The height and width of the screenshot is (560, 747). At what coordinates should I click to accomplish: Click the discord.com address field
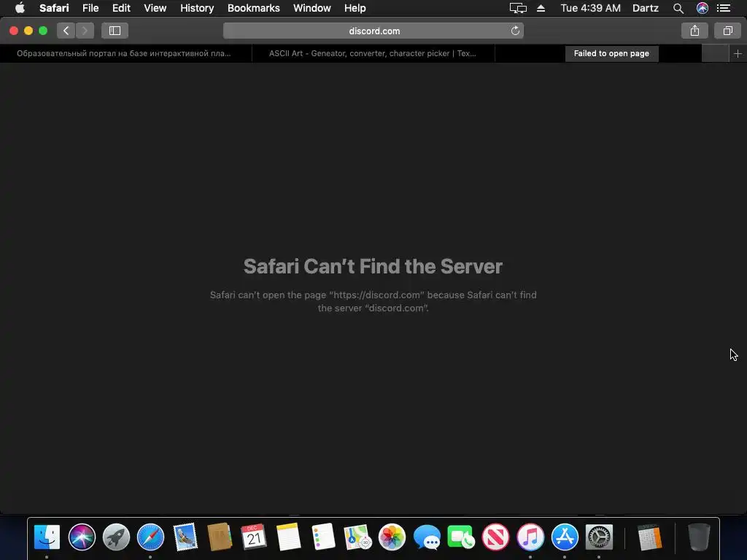[373, 31]
